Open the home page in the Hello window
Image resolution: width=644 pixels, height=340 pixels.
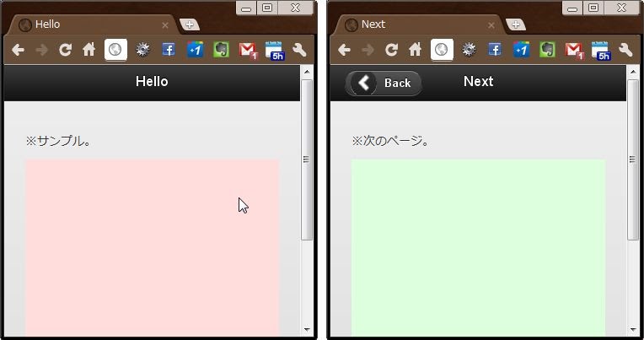tap(89, 50)
